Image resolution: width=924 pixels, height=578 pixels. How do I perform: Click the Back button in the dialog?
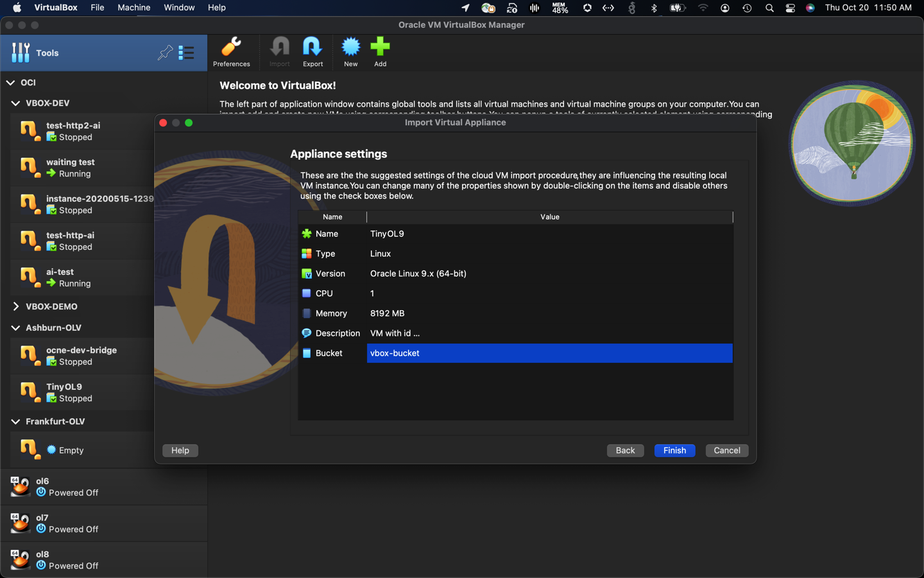point(625,450)
